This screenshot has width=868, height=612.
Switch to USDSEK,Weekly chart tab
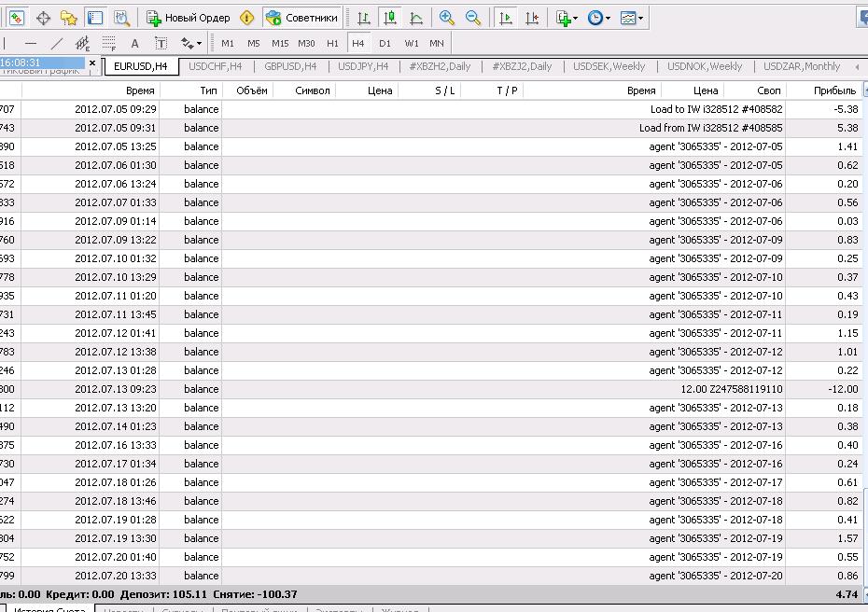609,66
